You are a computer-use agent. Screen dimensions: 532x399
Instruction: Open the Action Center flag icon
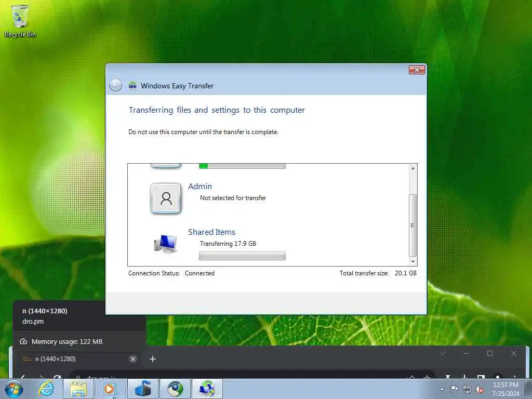[454, 389]
